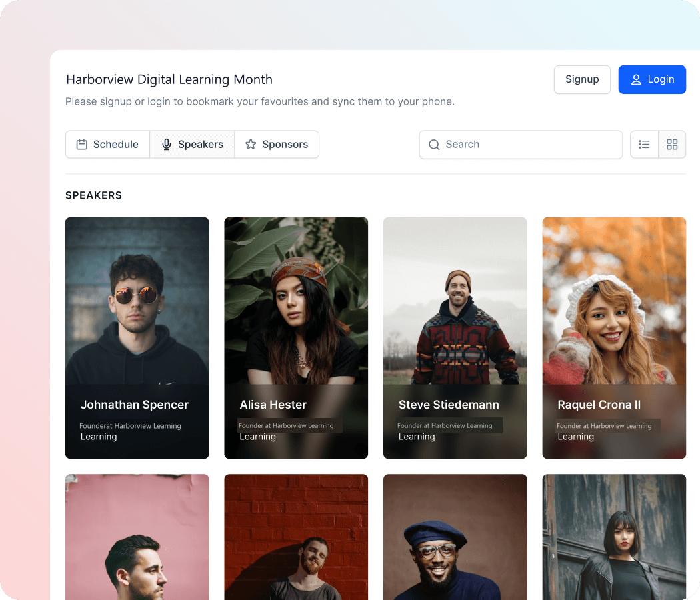Click the calendar icon beside Schedule
Image resolution: width=700 pixels, height=600 pixels.
coord(82,144)
